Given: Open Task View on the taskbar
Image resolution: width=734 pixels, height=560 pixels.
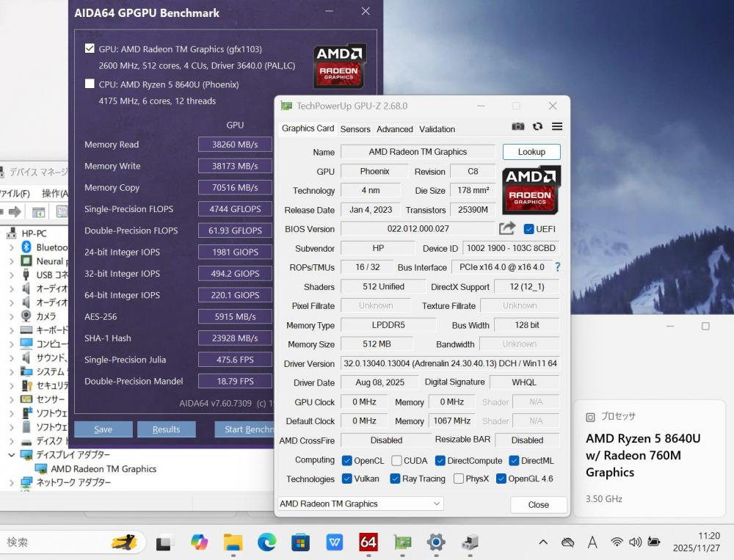Looking at the screenshot, I should coord(164,542).
